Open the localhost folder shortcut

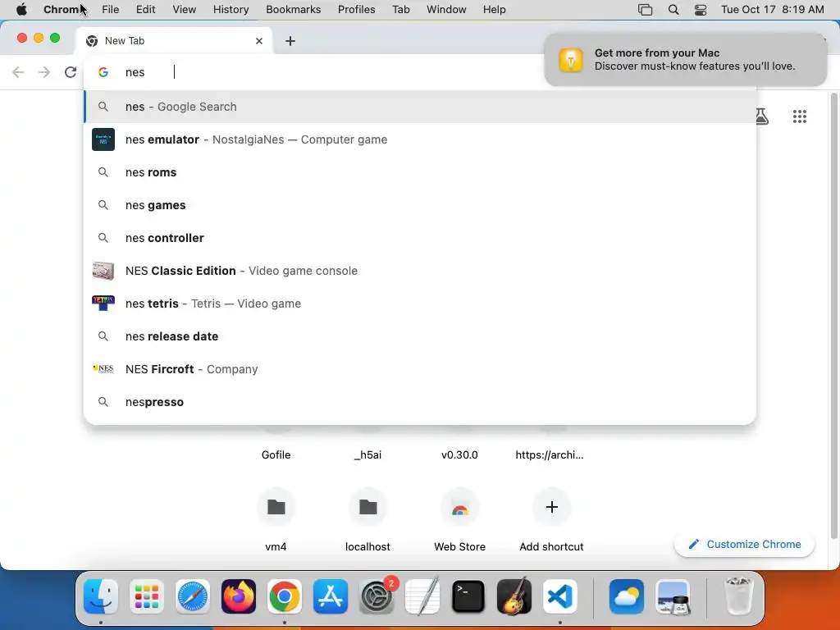[368, 507]
